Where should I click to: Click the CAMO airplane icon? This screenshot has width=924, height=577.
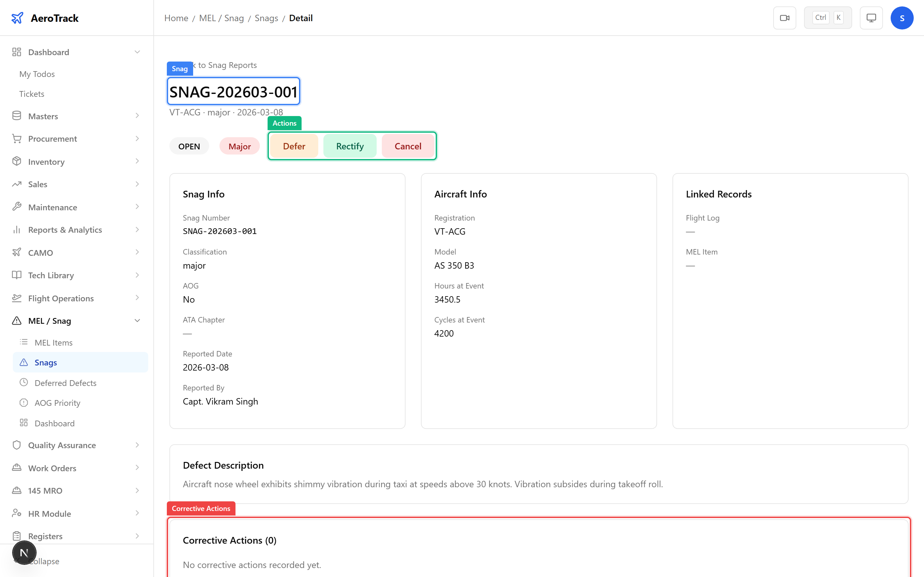point(17,252)
